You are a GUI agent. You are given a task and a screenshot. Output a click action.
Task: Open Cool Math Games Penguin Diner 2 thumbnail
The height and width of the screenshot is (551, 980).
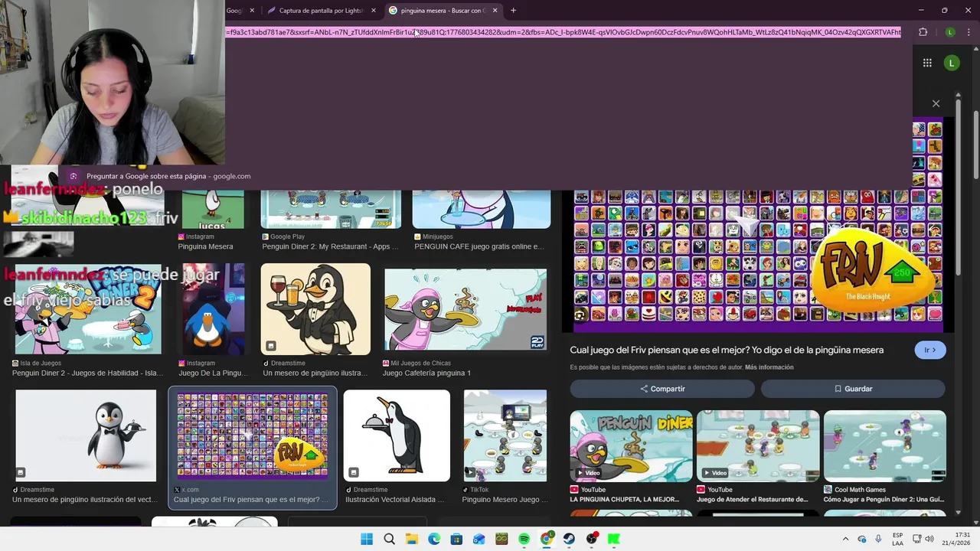885,446
